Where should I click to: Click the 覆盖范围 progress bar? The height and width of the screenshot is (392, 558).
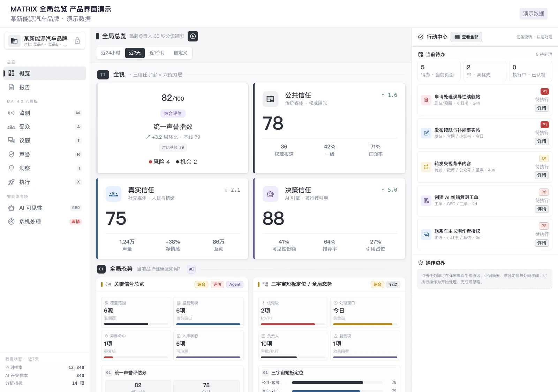136,324
